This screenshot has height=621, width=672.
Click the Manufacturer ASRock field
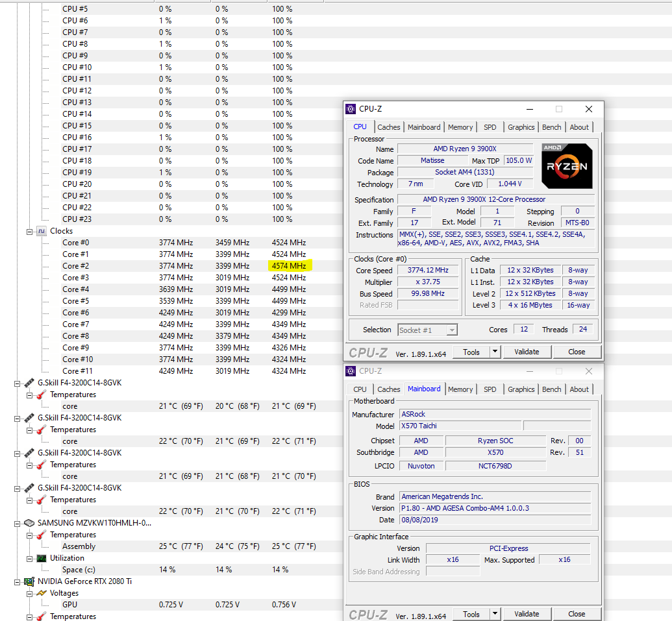pos(495,414)
